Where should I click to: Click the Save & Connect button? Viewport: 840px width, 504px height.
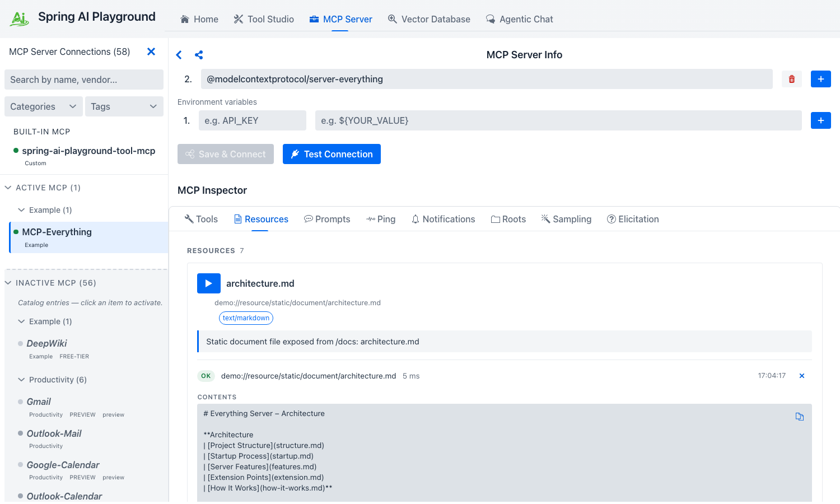226,154
